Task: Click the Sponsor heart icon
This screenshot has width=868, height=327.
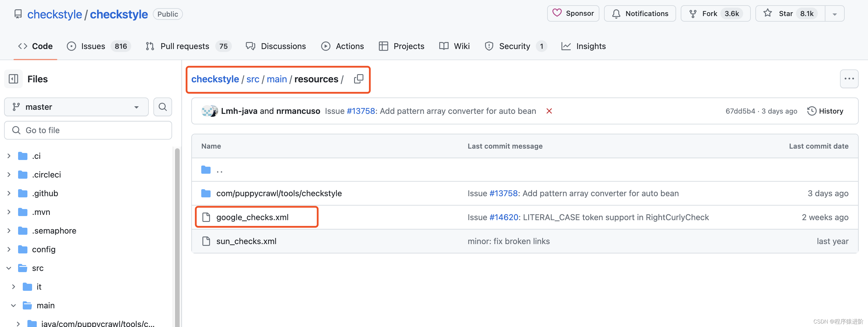Action: pos(557,13)
